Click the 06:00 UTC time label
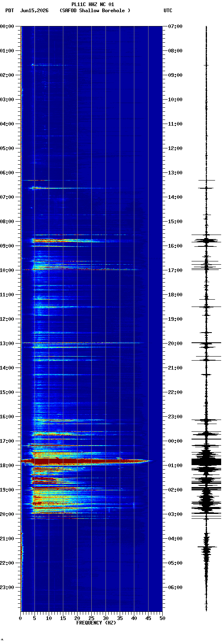Image resolution: width=224 pixels, height=644 pixels. click(x=175, y=587)
